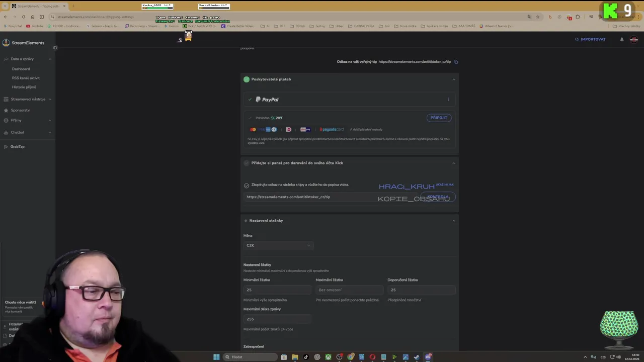644x362 pixels.
Task: Expand Příjmy sidebar group
Action: [50, 121]
